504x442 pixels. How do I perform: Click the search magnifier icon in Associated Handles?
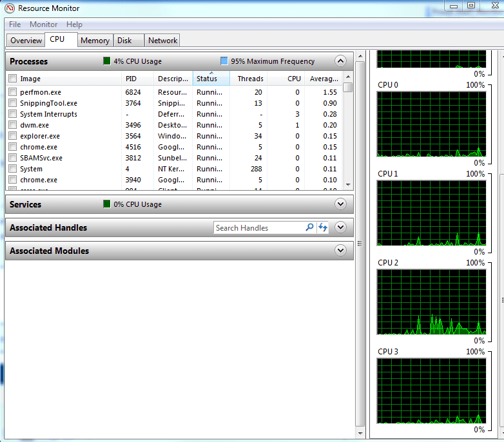tap(309, 227)
